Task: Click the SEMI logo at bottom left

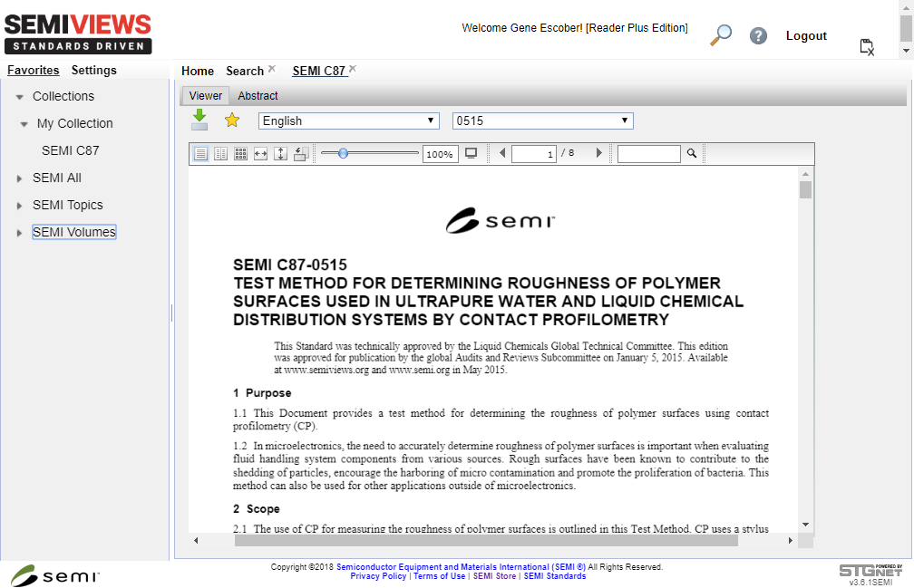Action: [54, 576]
